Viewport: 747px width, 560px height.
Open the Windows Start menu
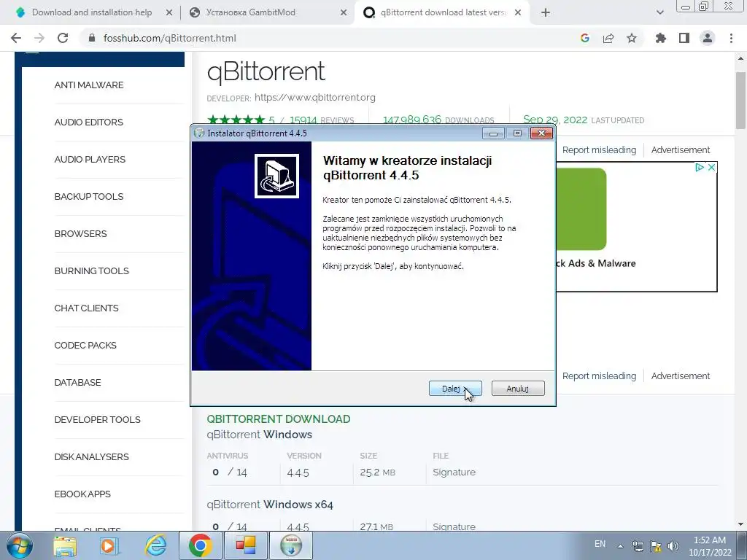(19, 545)
